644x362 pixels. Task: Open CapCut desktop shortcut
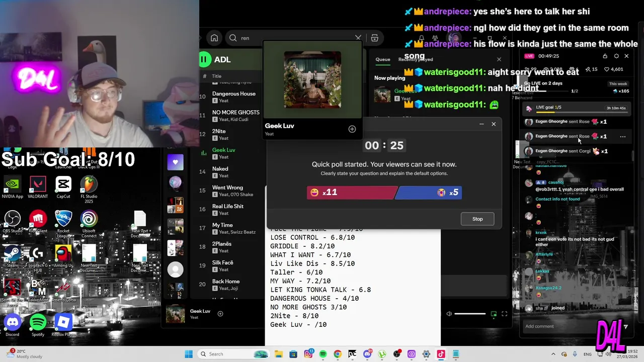(63, 187)
